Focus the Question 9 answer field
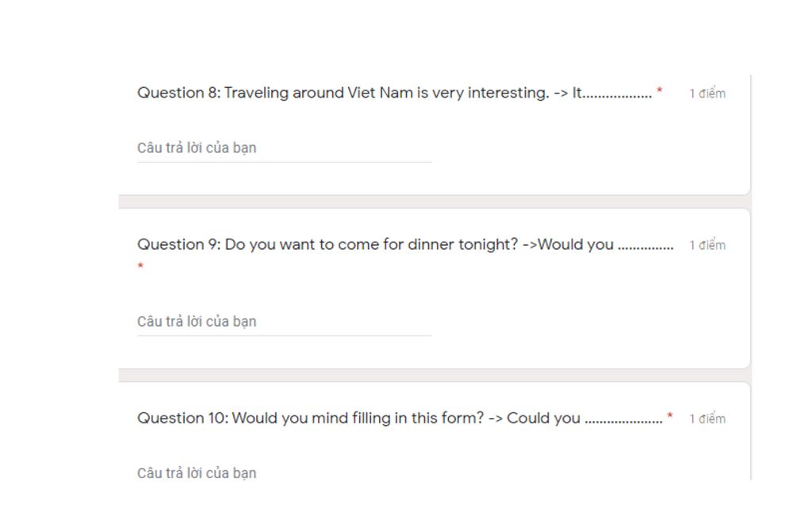This screenshot has width=812, height=517. (x=284, y=322)
